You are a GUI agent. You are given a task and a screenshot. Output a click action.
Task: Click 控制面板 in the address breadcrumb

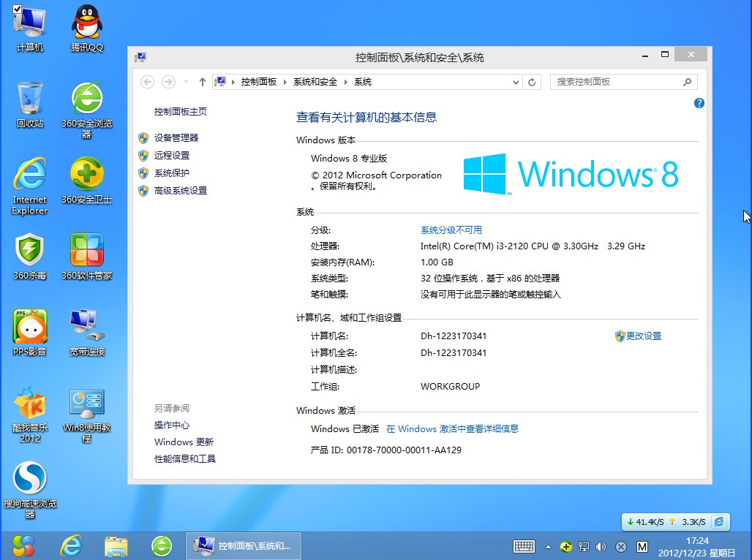258,82
